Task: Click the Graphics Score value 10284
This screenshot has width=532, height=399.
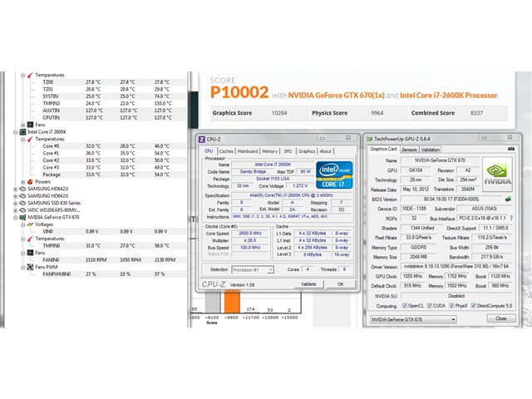Action: coord(279,113)
